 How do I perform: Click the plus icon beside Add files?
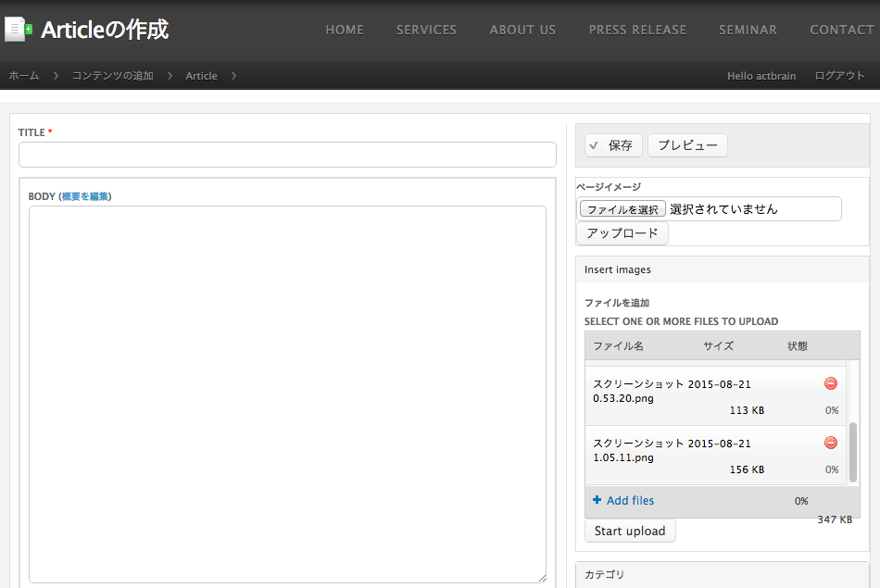(x=597, y=500)
